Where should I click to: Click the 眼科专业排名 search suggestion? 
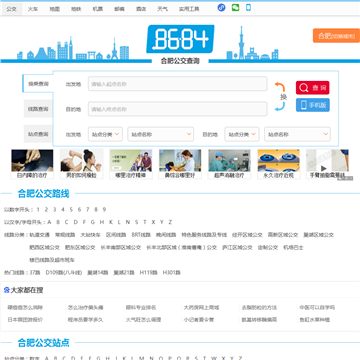[141, 307]
